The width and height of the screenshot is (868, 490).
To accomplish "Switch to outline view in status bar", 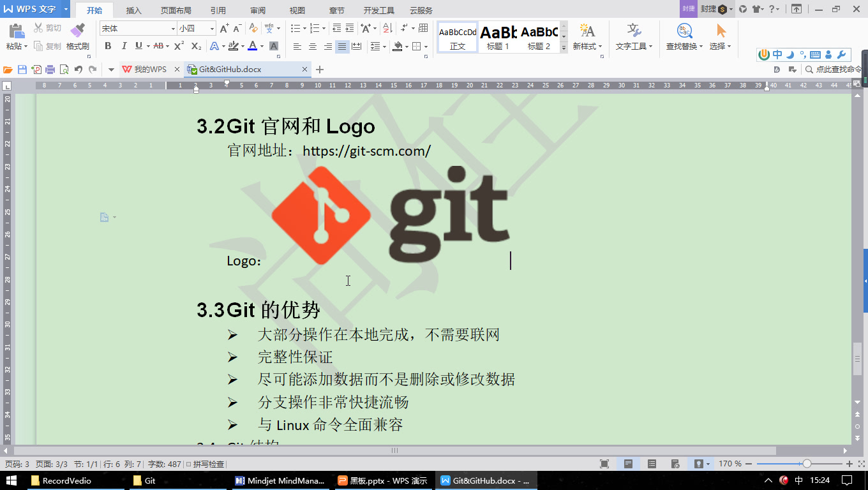I will pos(652,464).
